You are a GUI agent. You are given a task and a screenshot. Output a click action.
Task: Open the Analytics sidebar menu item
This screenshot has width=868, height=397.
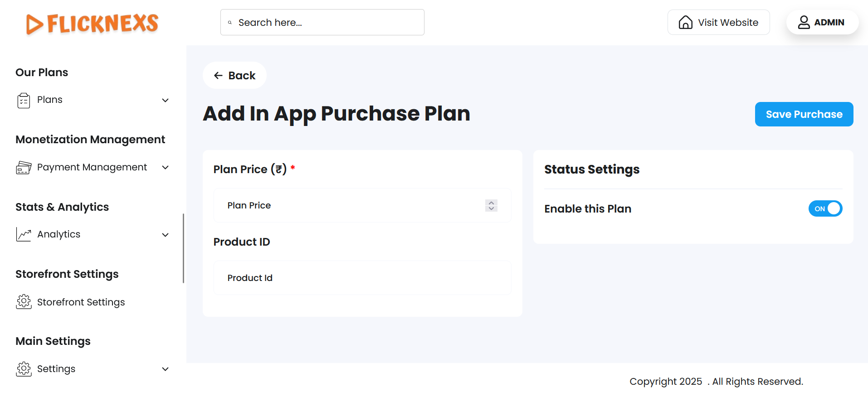pyautogui.click(x=59, y=234)
